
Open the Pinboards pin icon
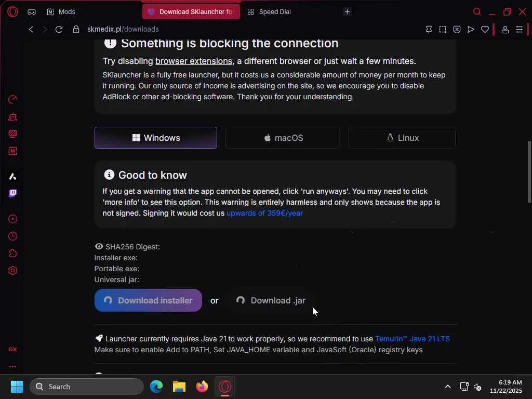(429, 30)
